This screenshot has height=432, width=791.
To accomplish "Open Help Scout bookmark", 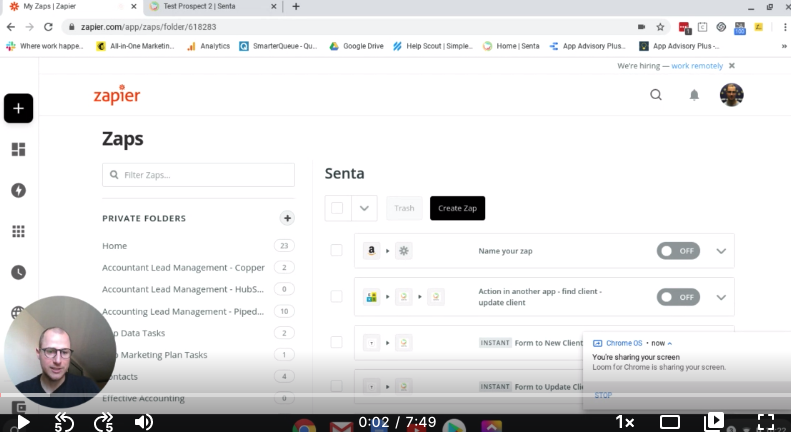I will [x=433, y=46].
